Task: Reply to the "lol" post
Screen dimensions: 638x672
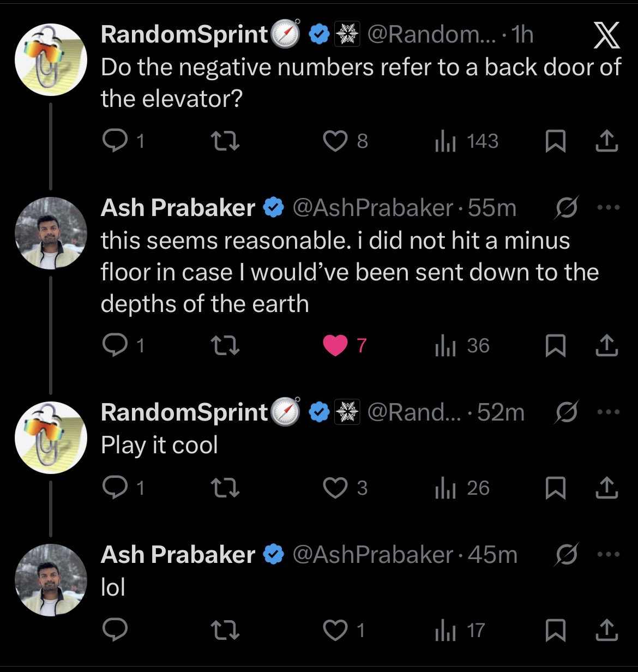Action: pyautogui.click(x=115, y=630)
